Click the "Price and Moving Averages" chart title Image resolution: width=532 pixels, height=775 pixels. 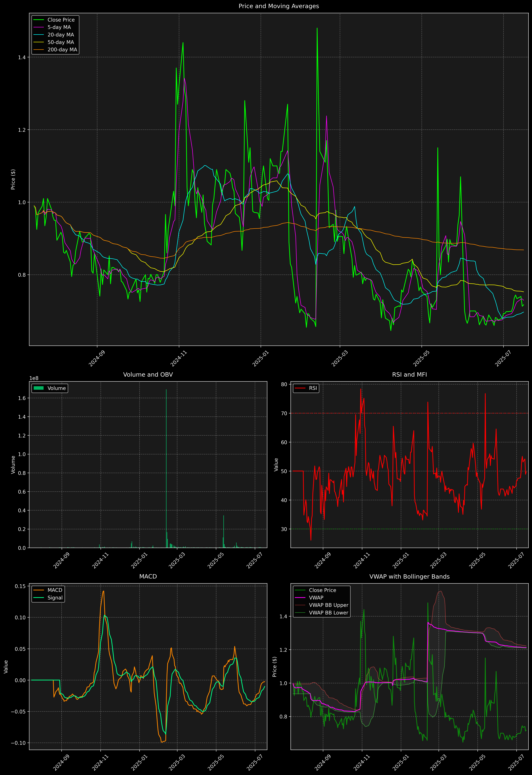point(279,6)
